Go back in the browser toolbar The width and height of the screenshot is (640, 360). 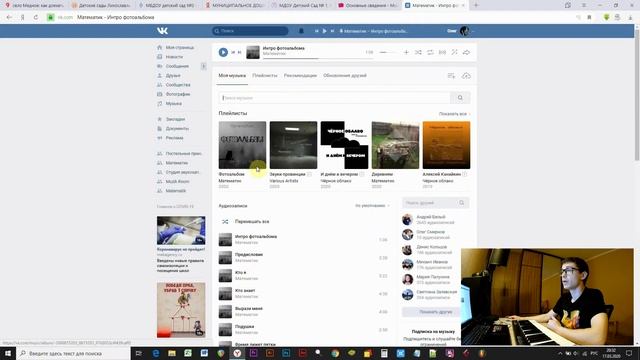coord(9,18)
